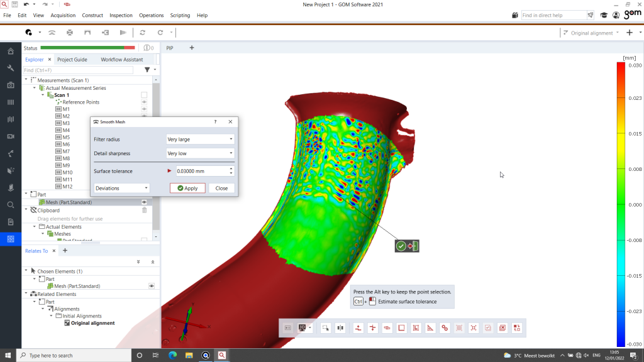This screenshot has height=362, width=644.
Task: Open the wrench setup workspace
Action: [11, 68]
